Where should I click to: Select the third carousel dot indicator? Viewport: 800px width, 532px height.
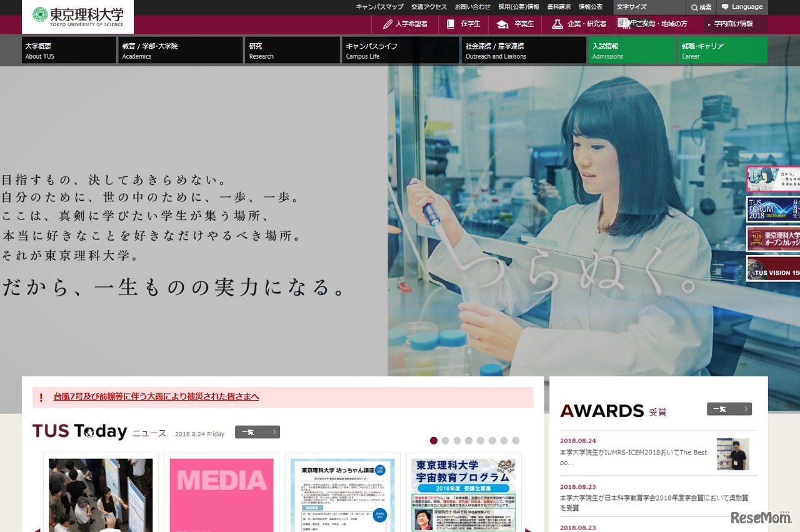coord(457,441)
